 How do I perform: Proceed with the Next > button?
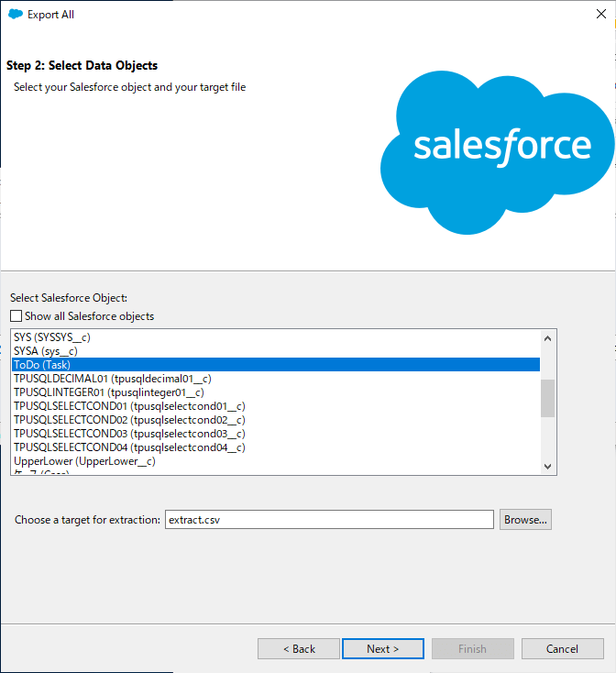click(x=383, y=648)
